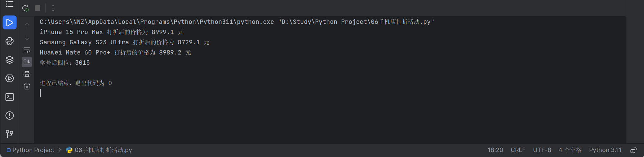Clear console output with trash icon
644x157 pixels.
click(x=27, y=86)
